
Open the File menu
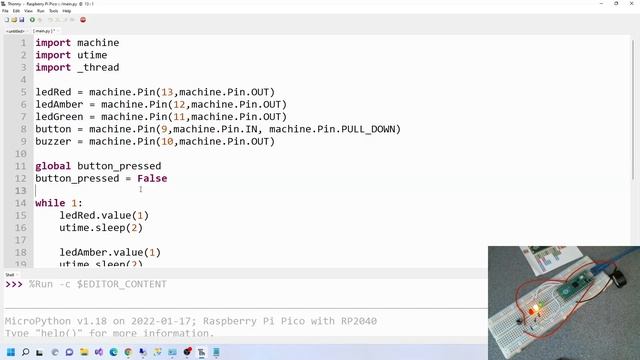pos(5,11)
